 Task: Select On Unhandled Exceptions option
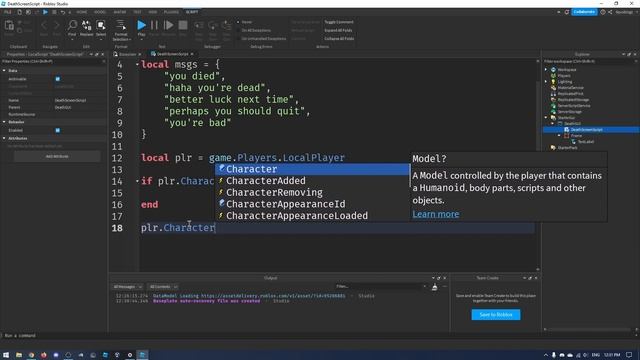point(262,39)
